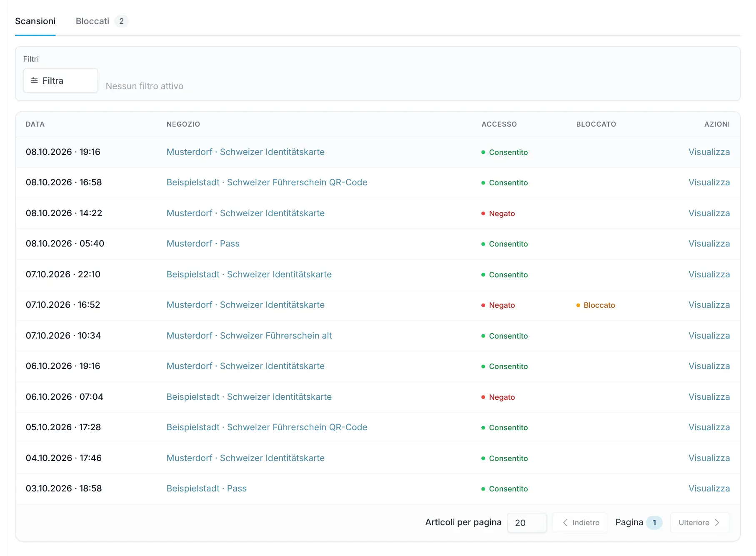Click Visualizza for the 06.10.2026 19:16 scan
This screenshot has height=556, width=756.
click(x=709, y=366)
